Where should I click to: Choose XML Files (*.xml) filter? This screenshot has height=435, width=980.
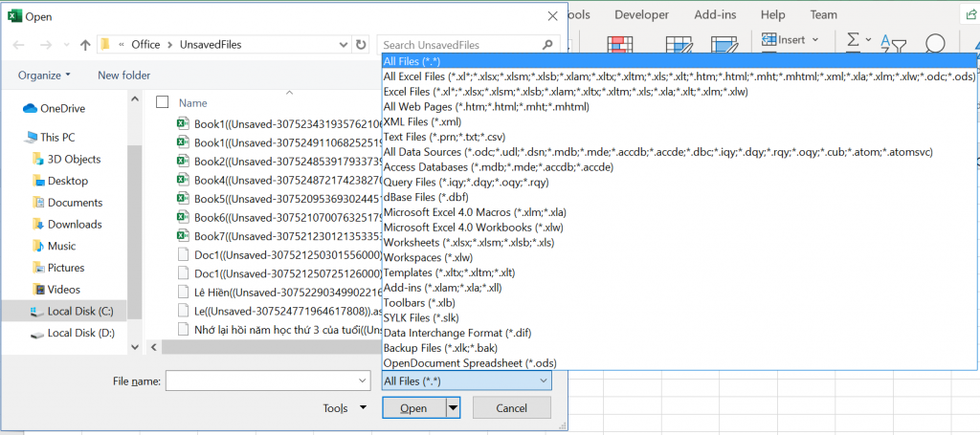point(679,122)
